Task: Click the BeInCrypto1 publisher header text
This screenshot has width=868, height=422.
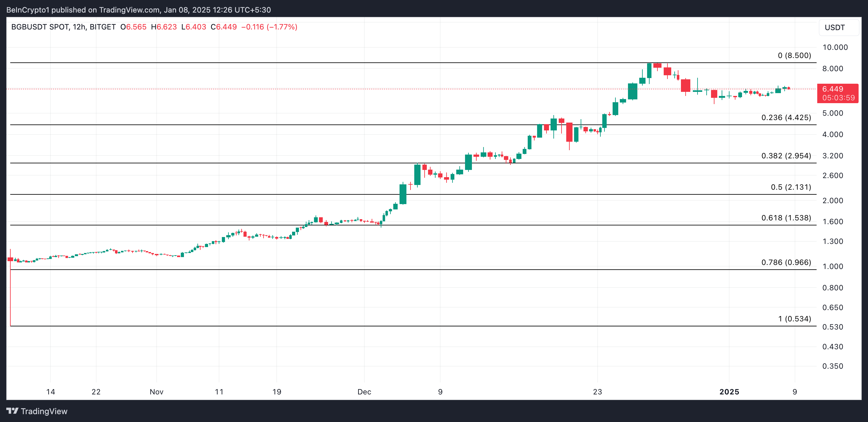Action: pyautogui.click(x=28, y=10)
